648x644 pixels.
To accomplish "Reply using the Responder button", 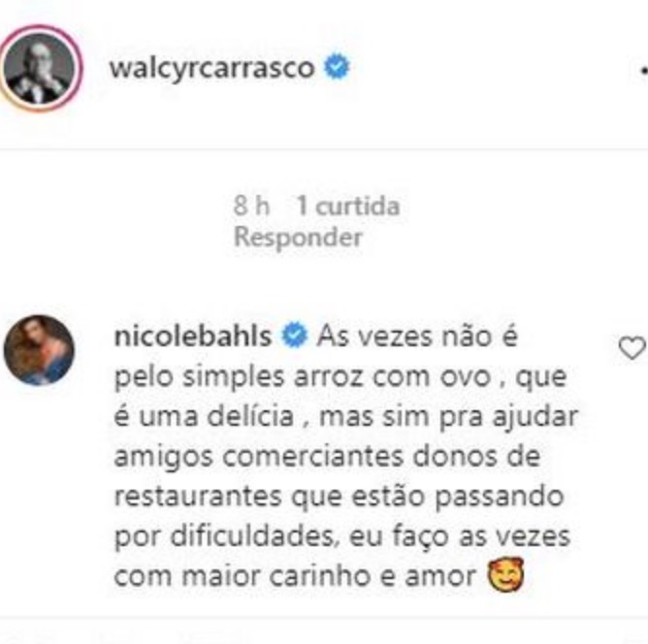I will pyautogui.click(x=298, y=238).
